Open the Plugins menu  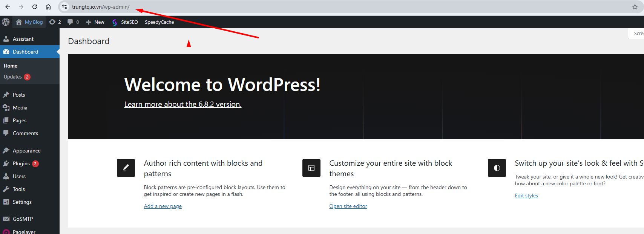pos(30,163)
